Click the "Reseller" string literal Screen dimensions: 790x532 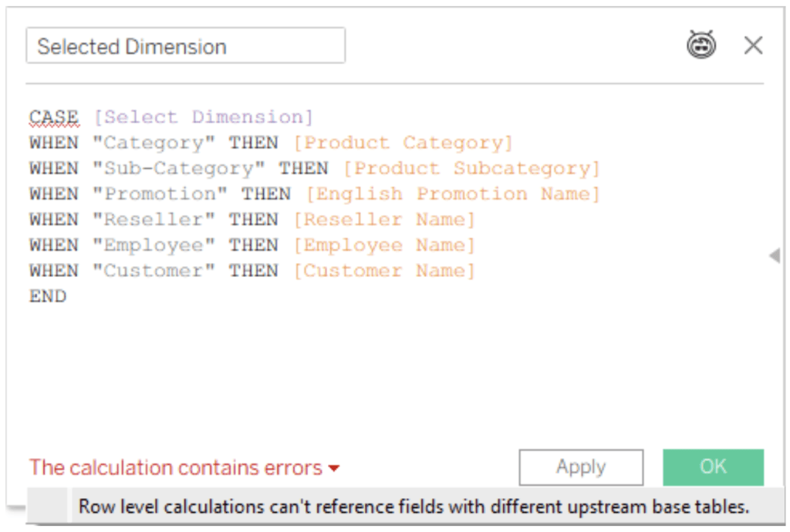tap(154, 220)
